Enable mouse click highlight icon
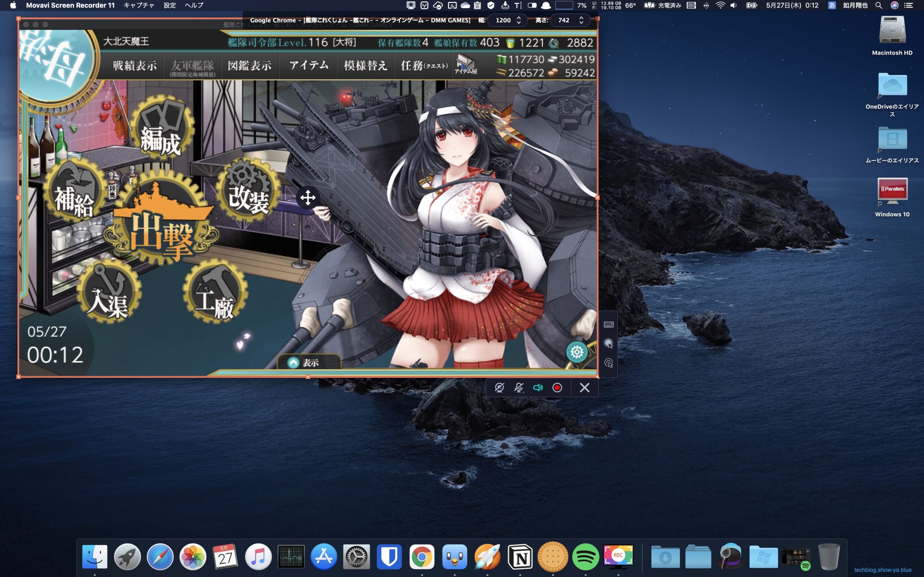Screen dimensions: 924x577 coord(609,363)
